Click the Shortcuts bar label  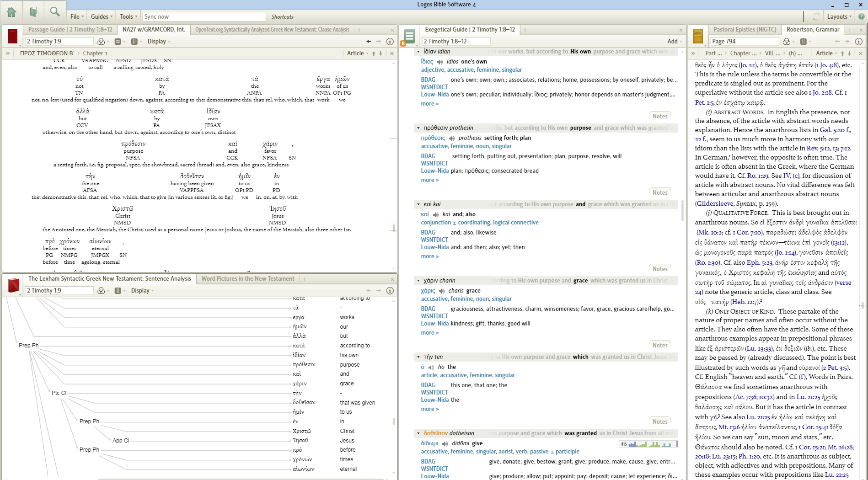point(282,16)
